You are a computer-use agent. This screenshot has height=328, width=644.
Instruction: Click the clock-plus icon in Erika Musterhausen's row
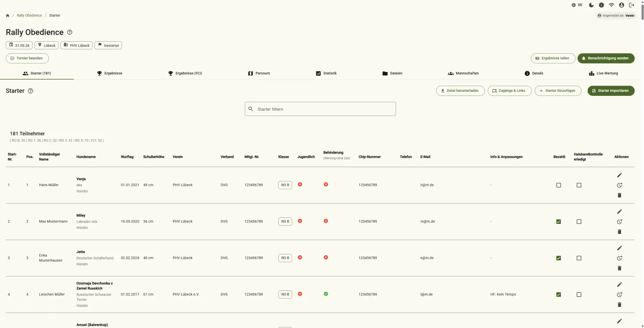620,258
